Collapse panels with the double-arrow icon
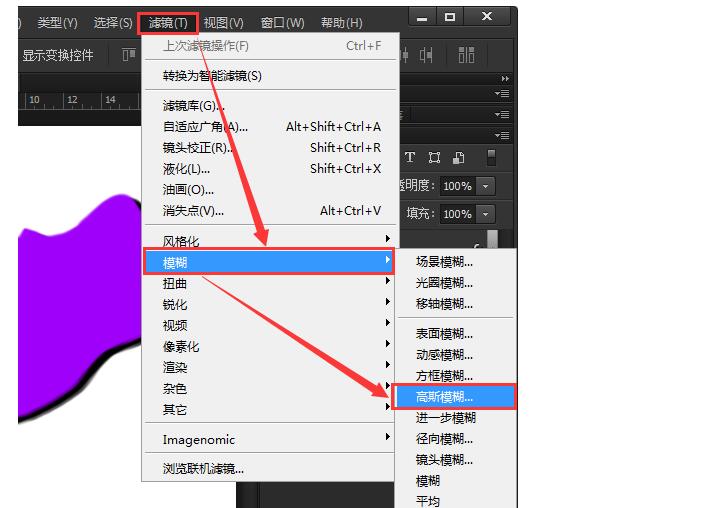 coord(505,79)
